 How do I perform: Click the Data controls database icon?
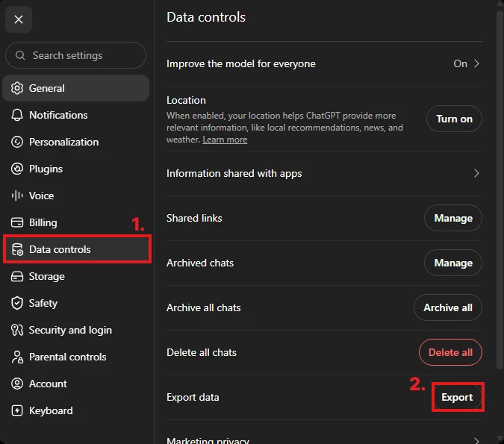point(17,250)
